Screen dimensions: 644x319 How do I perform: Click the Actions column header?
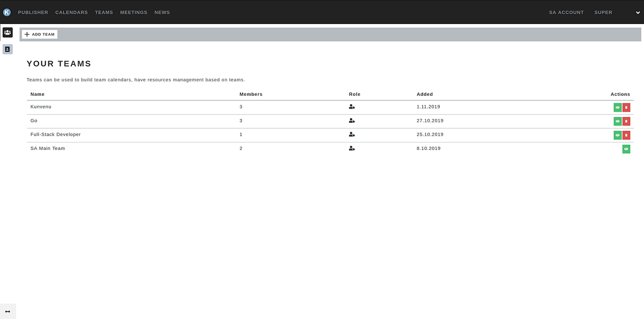pyautogui.click(x=620, y=94)
